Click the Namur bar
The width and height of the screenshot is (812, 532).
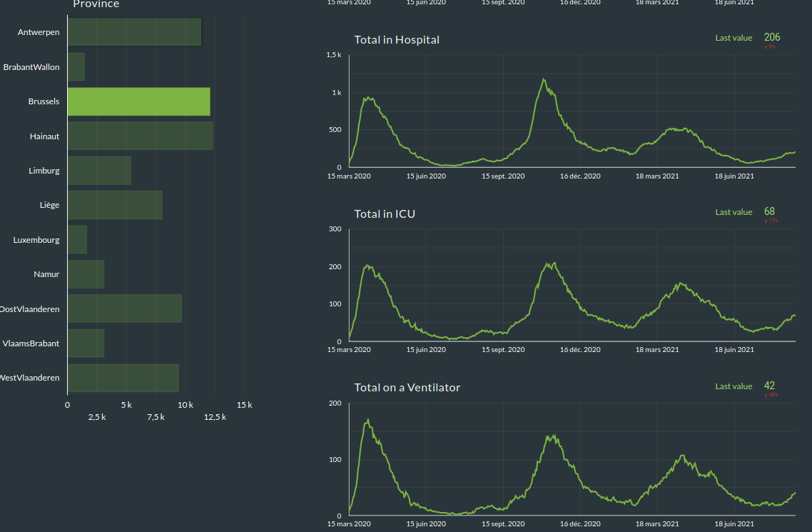click(x=86, y=274)
